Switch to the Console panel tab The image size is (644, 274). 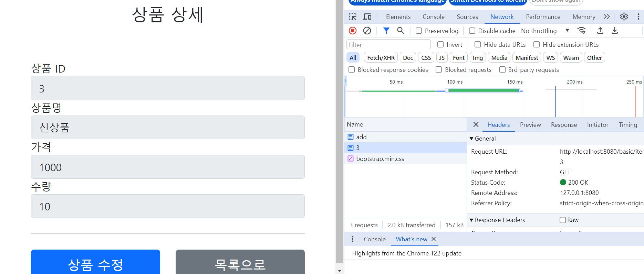(434, 17)
